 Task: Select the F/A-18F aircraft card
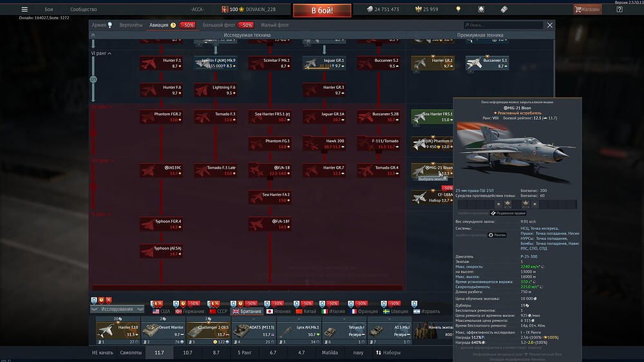(270, 224)
